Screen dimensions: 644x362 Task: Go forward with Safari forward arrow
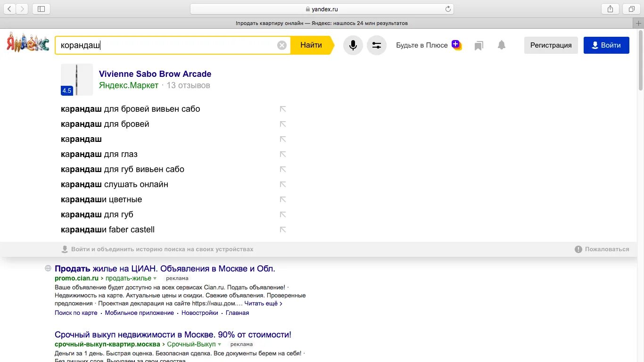pyautogui.click(x=22, y=9)
